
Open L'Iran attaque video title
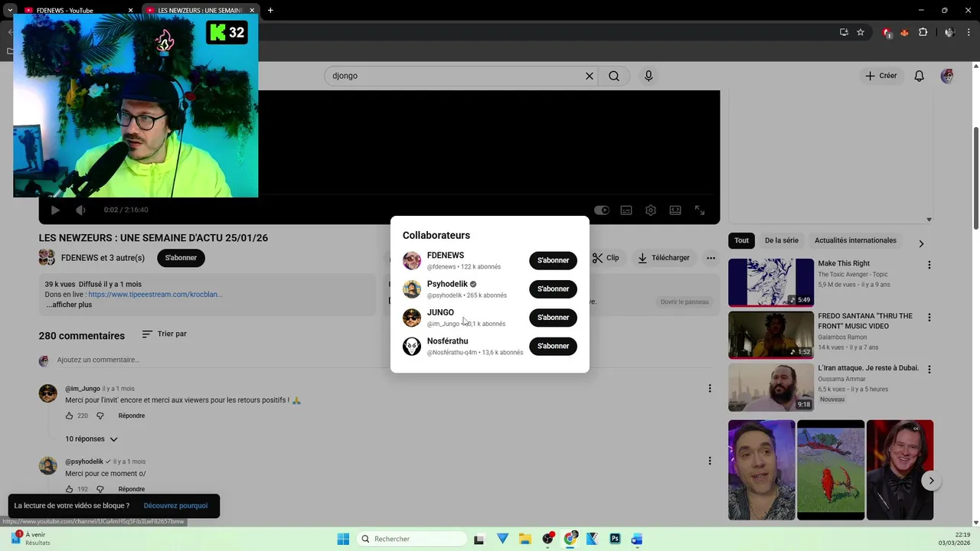pyautogui.click(x=868, y=368)
